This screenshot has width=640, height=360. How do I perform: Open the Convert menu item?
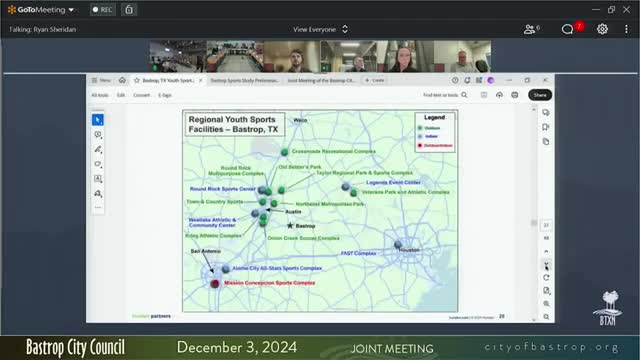pos(142,95)
